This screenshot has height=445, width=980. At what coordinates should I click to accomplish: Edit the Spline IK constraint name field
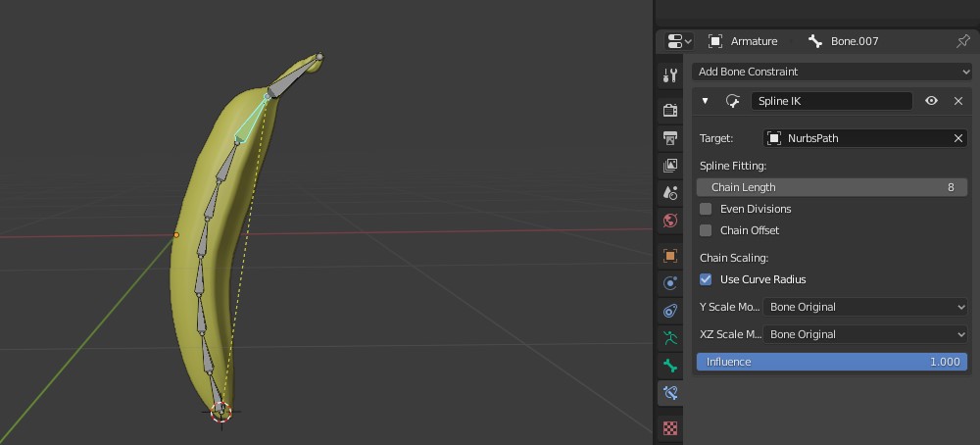tap(832, 101)
